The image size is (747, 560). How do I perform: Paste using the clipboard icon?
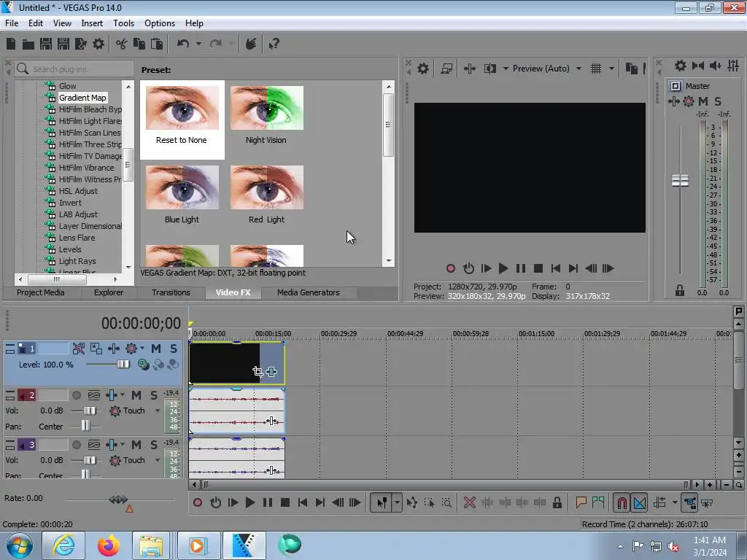(157, 44)
